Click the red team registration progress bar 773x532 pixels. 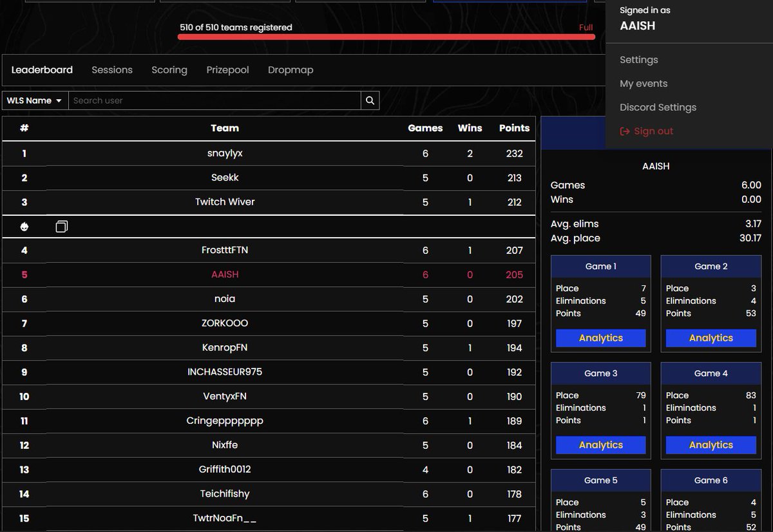386,37
